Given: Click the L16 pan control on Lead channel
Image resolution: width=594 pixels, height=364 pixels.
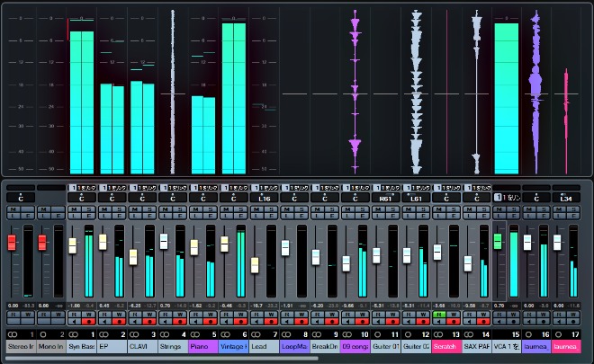Looking at the screenshot, I should click(x=264, y=198).
